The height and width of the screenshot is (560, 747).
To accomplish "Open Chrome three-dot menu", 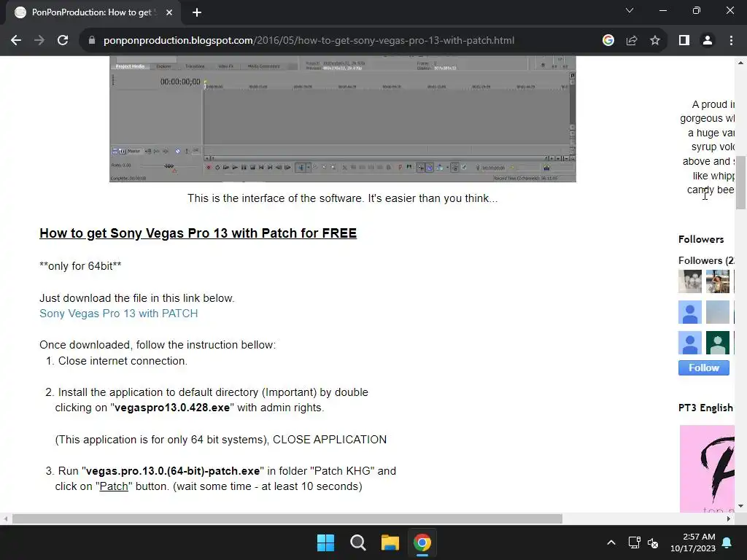I will coord(731,41).
